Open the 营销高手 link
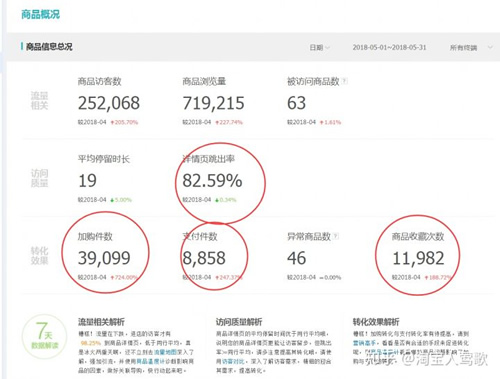Image resolution: width=500 pixels, height=379 pixels. coord(364,343)
